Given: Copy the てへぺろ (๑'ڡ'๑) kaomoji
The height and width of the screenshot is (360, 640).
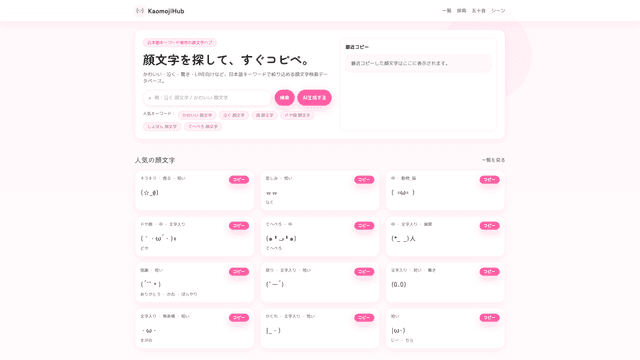Looking at the screenshot, I should 364,226.
